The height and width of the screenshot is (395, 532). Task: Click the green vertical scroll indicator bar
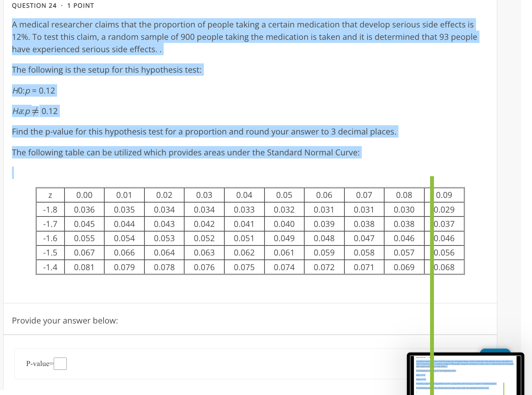(x=432, y=271)
